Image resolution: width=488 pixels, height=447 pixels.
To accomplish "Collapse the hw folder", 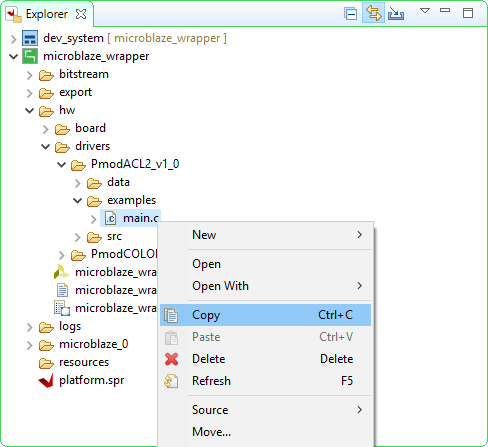I will (30, 110).
